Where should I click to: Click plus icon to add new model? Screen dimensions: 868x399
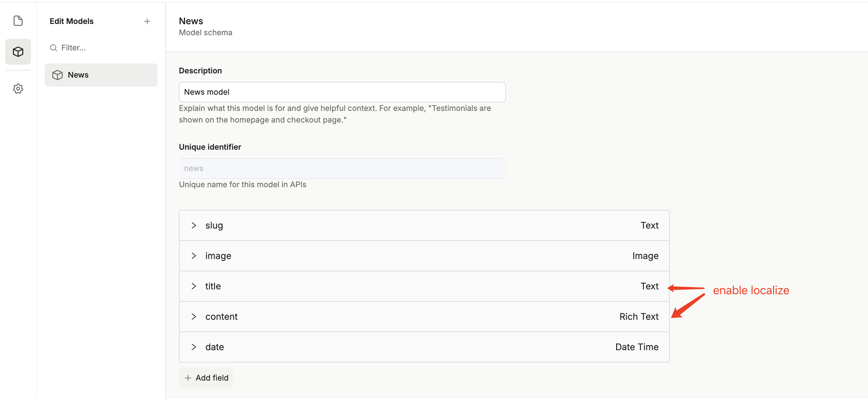point(147,21)
